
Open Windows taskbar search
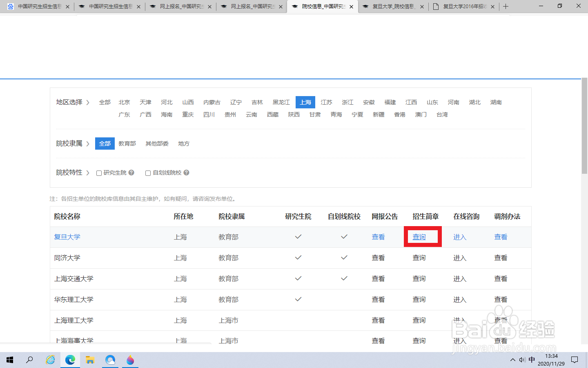[29, 360]
